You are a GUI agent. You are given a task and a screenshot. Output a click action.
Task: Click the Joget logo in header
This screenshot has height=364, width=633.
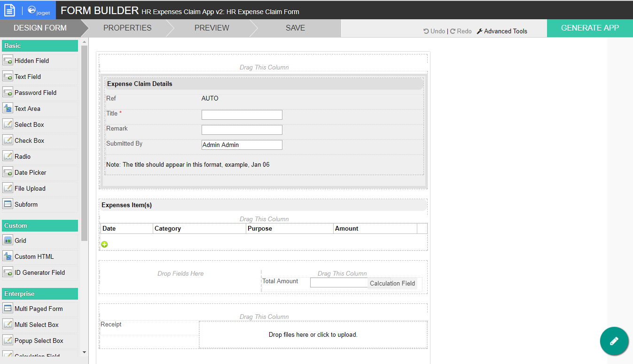pyautogui.click(x=39, y=10)
